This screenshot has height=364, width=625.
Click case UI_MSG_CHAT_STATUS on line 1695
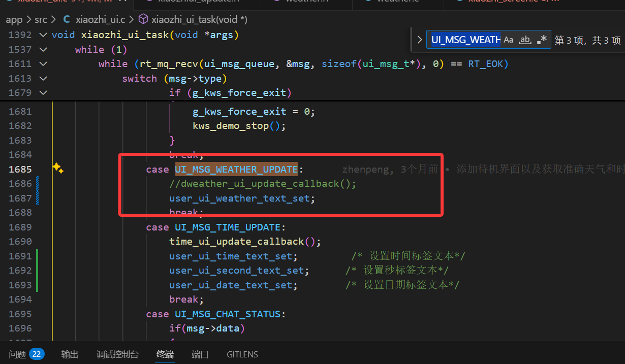click(x=216, y=314)
